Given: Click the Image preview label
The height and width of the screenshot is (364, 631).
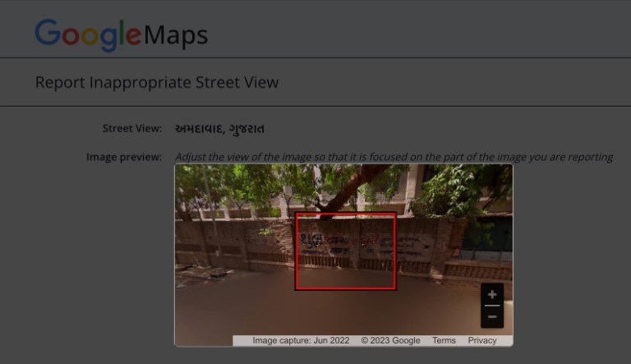Looking at the screenshot, I should (x=123, y=157).
